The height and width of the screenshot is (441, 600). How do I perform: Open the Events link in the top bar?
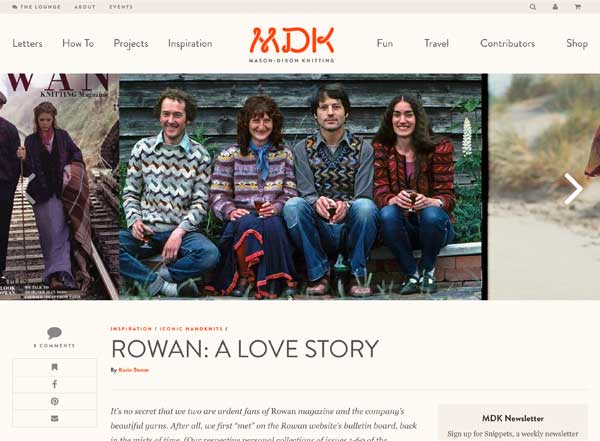coord(121,7)
